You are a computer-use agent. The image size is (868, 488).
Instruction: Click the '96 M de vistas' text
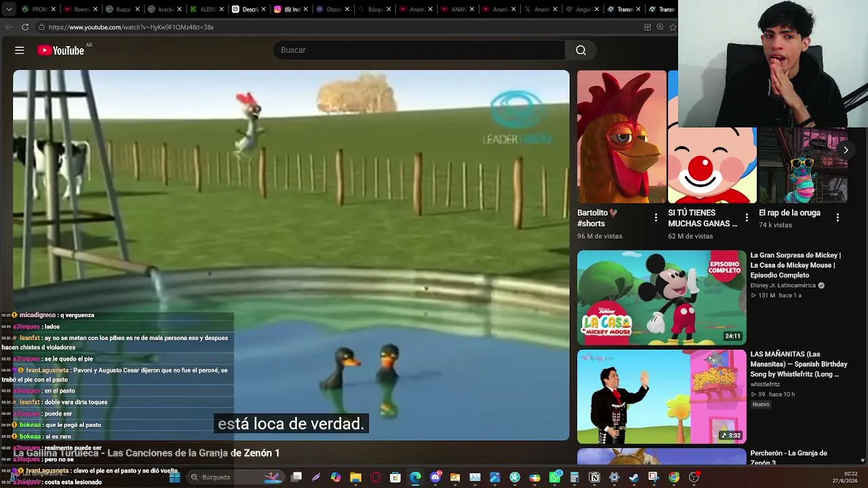599,236
